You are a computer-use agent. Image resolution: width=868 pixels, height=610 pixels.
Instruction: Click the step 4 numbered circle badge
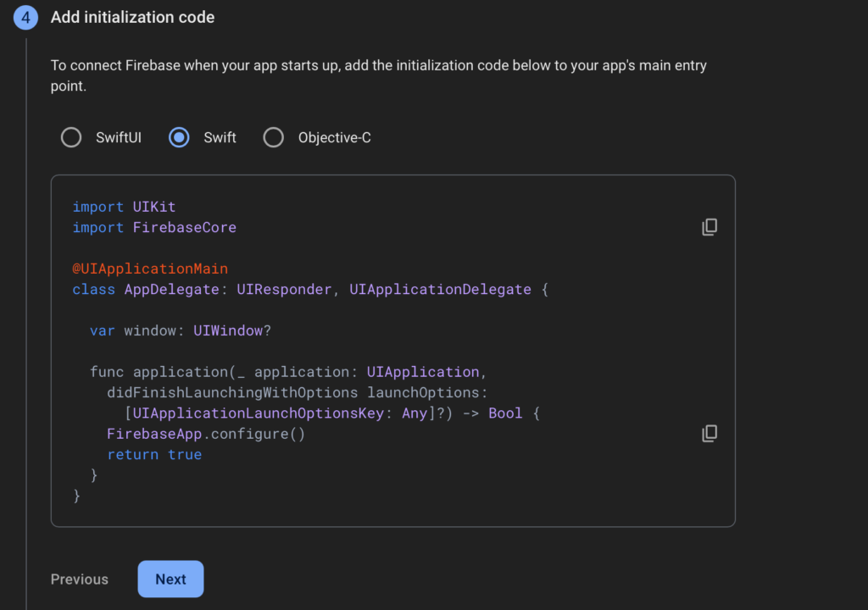tap(26, 17)
